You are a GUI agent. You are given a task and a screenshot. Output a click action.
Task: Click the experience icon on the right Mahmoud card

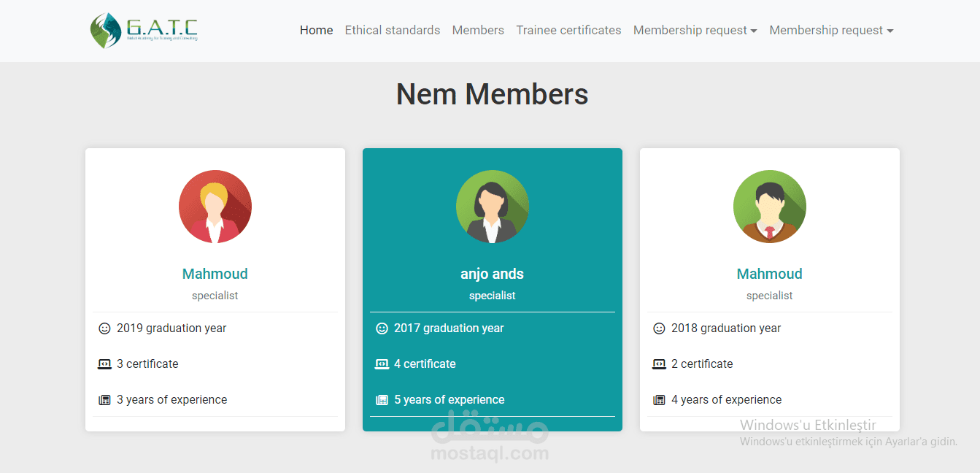coord(659,399)
